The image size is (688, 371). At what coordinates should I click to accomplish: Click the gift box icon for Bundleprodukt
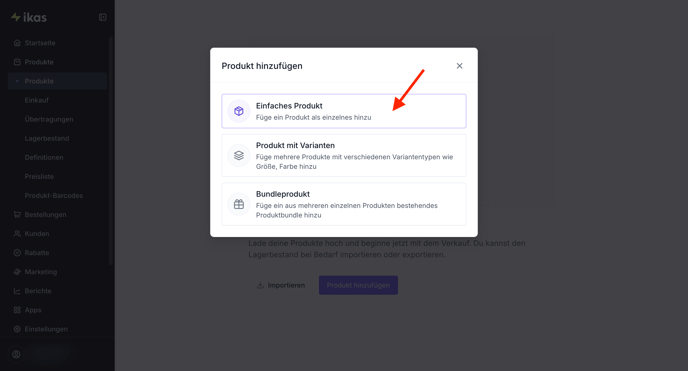click(x=239, y=204)
